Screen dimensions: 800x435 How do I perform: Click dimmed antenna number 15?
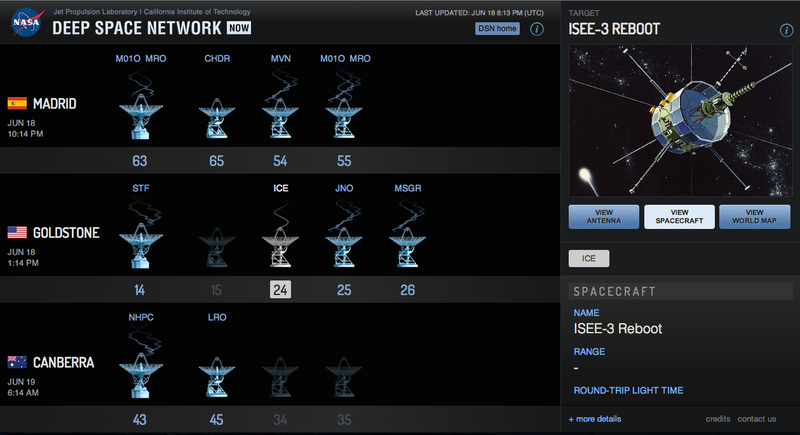click(216, 290)
